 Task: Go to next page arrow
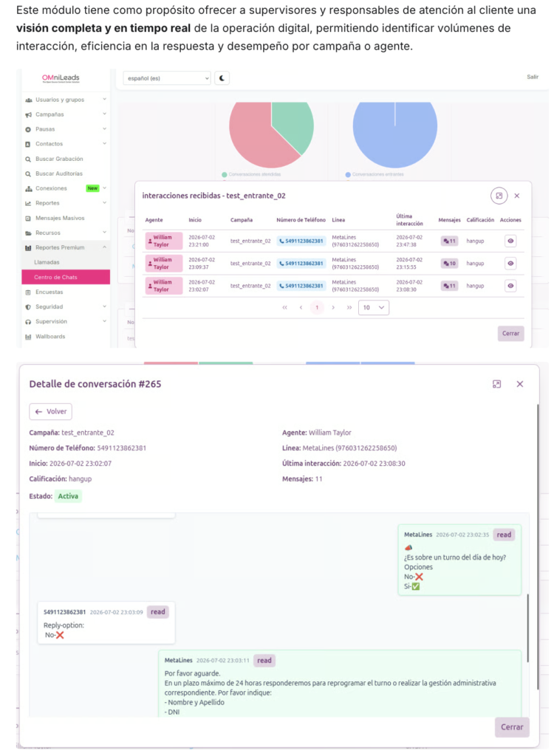pos(333,308)
